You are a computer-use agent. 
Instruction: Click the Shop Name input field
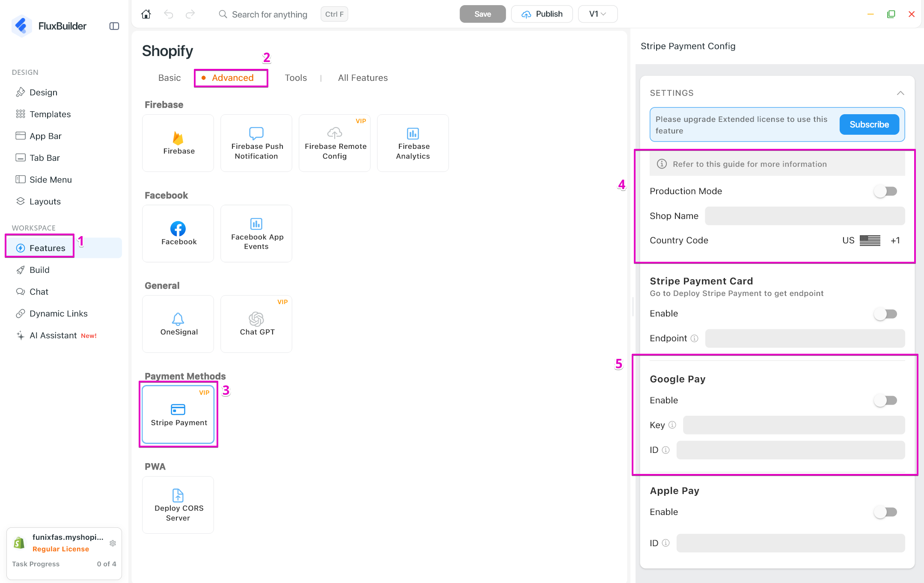pyautogui.click(x=805, y=216)
